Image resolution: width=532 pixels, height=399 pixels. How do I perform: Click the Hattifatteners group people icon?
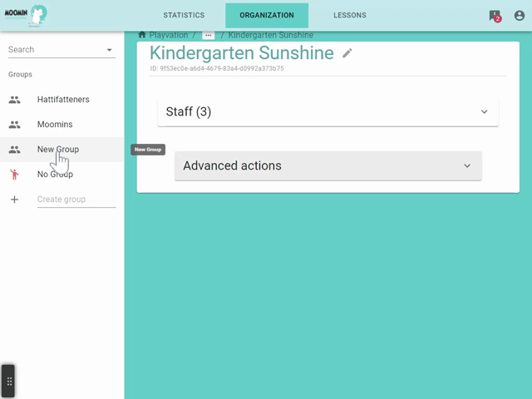[14, 100]
